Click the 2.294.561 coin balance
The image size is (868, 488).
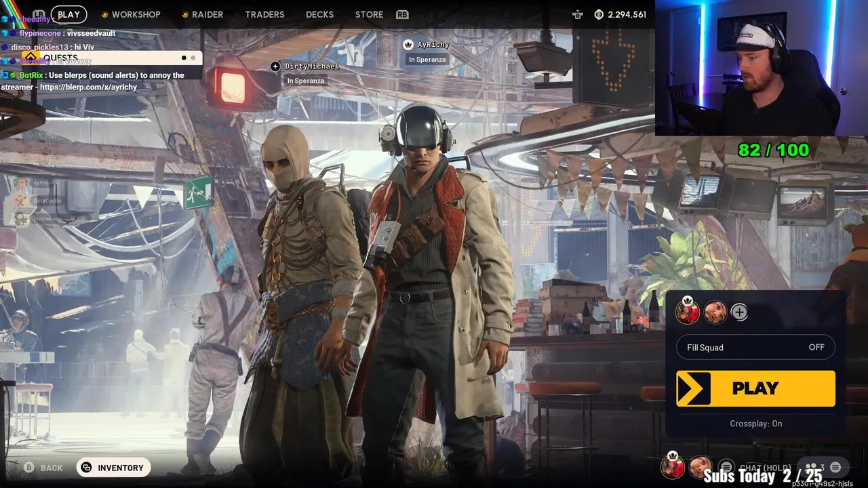pyautogui.click(x=627, y=14)
